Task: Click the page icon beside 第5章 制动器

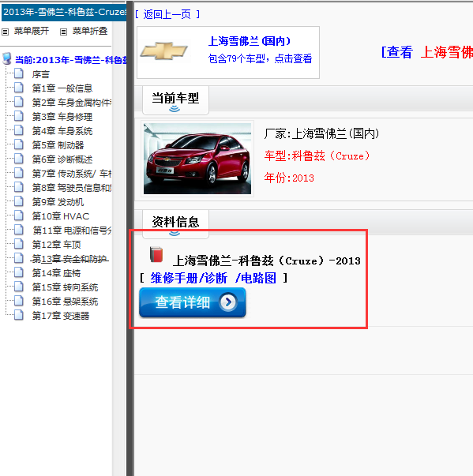Action: point(19,144)
